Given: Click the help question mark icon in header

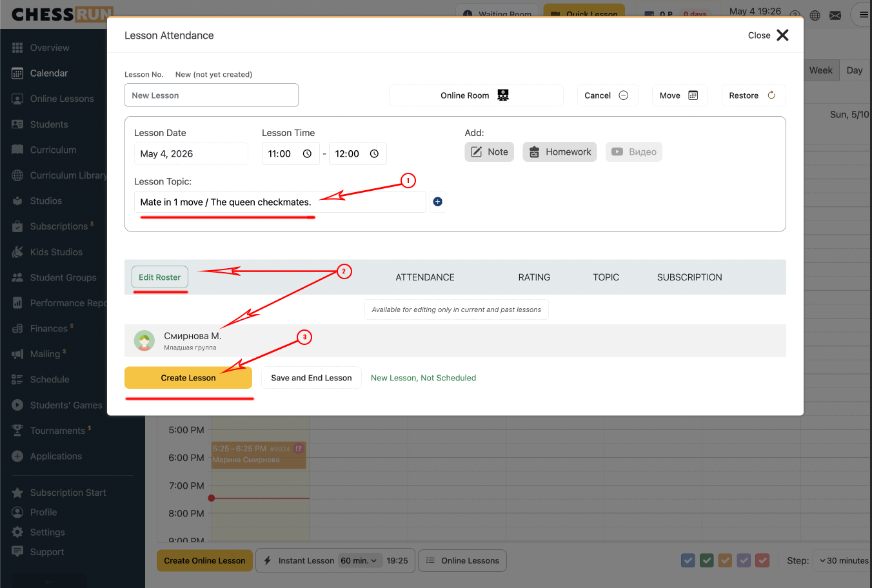Looking at the screenshot, I should [x=795, y=15].
